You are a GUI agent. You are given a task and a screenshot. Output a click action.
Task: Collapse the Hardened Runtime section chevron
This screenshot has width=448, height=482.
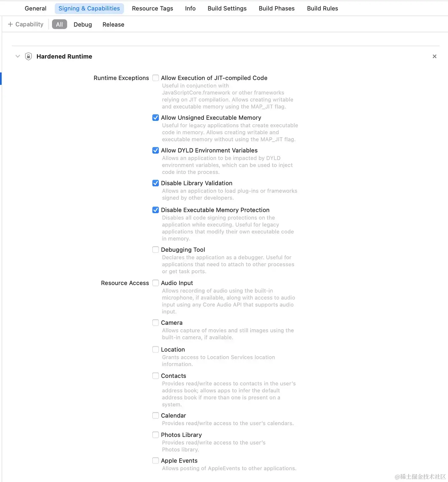point(18,56)
